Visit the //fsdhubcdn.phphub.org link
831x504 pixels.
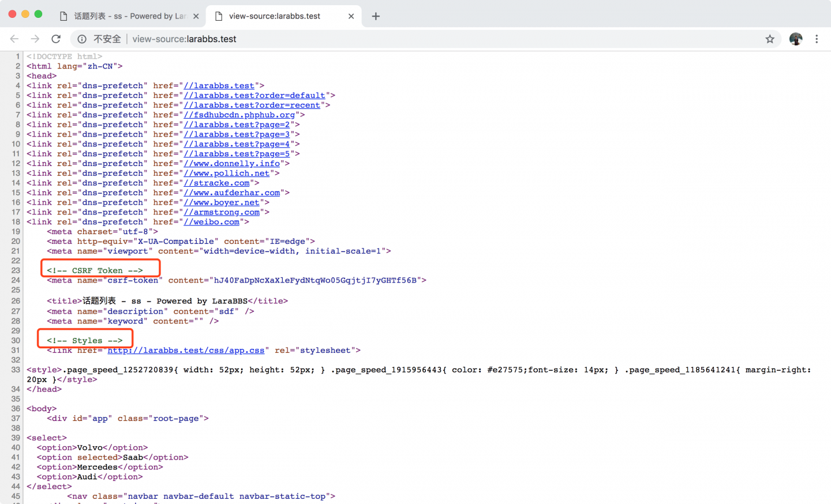[239, 115]
